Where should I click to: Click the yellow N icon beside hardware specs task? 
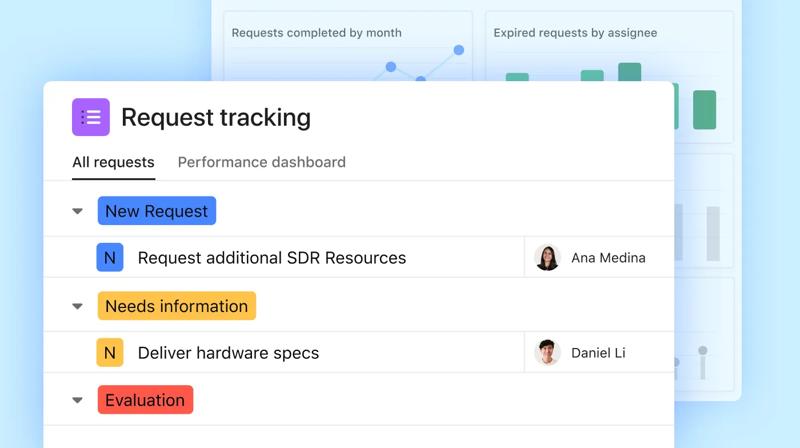coord(110,353)
